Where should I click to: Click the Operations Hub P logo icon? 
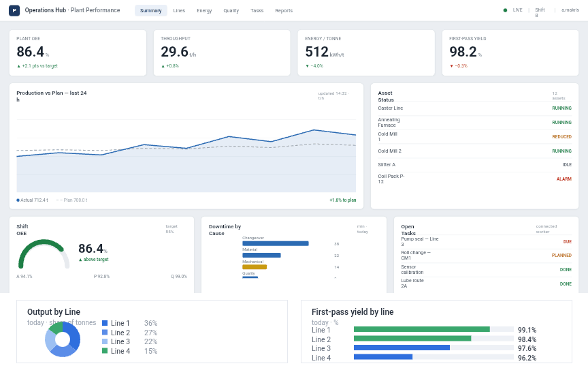(x=14, y=10)
